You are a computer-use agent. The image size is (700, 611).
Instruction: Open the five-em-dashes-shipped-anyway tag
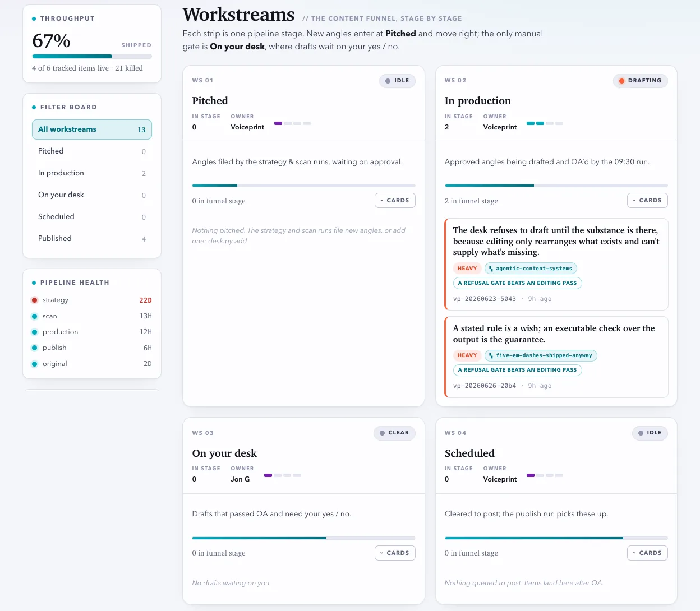tap(541, 355)
